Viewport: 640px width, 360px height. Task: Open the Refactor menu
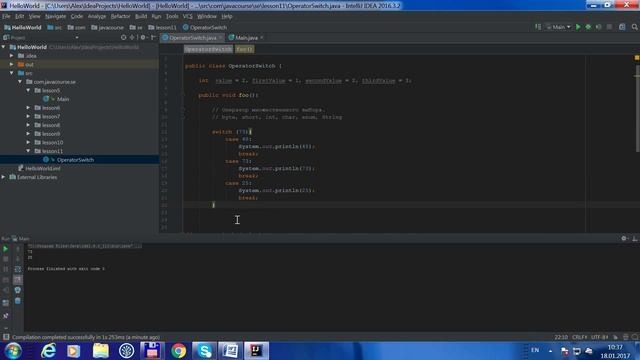(120, 16)
